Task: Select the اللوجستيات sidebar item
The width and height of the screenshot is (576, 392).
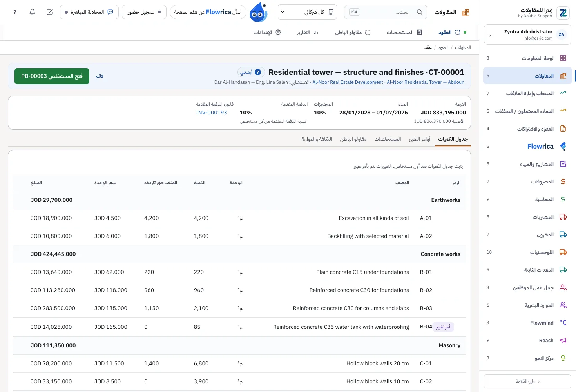Action: (x=527, y=252)
